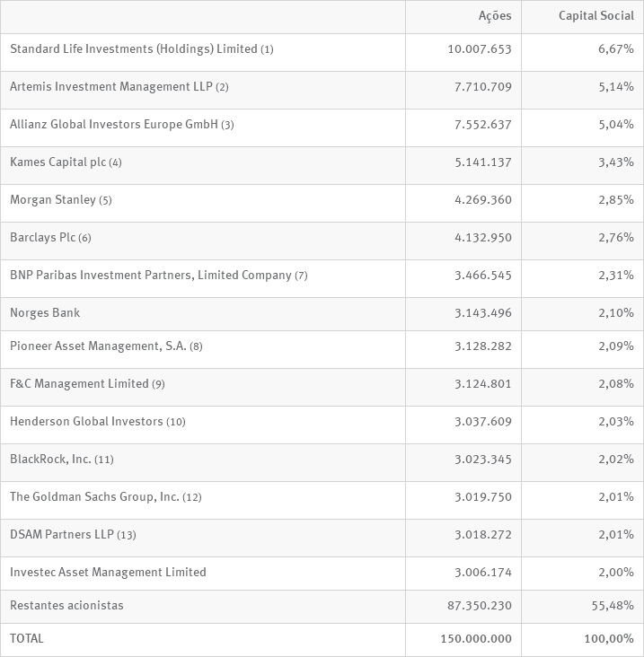Click Henderson Global Investors name
Image resolution: width=644 pixels, height=657 pixels.
pyautogui.click(x=86, y=421)
